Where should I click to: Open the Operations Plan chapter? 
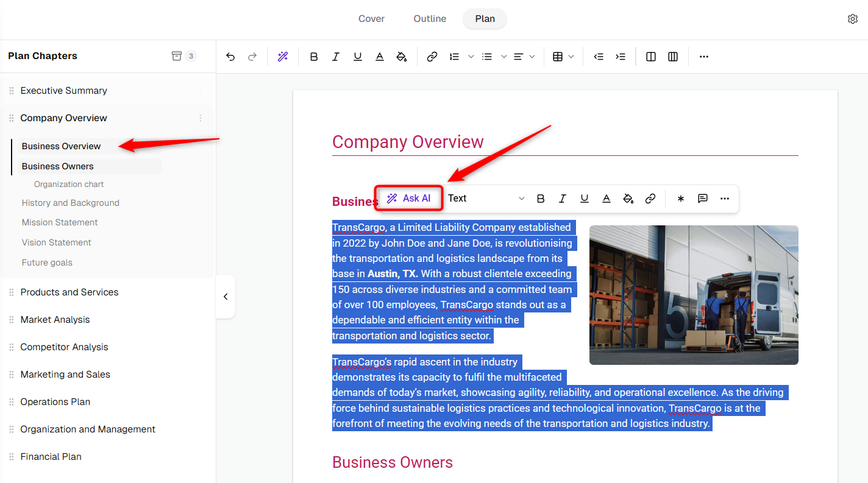pyautogui.click(x=55, y=402)
